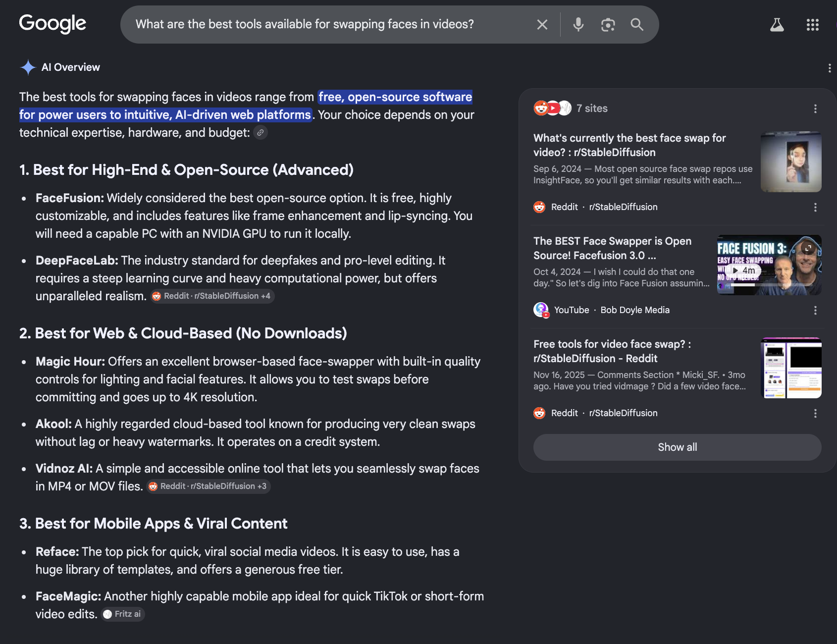Viewport: 837px width, 644px height.
Task: Click the heading 'Best for Web & Cloud-Based'
Action: click(x=183, y=333)
